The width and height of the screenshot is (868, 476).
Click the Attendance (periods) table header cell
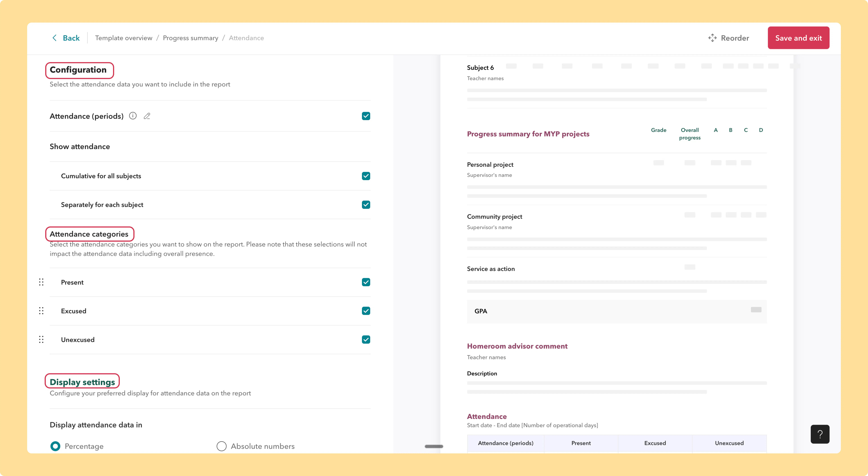click(x=505, y=443)
